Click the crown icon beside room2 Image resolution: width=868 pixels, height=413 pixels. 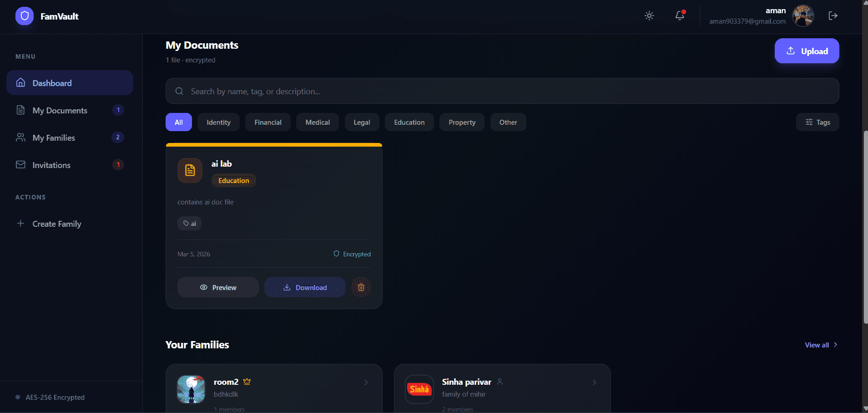click(x=247, y=382)
